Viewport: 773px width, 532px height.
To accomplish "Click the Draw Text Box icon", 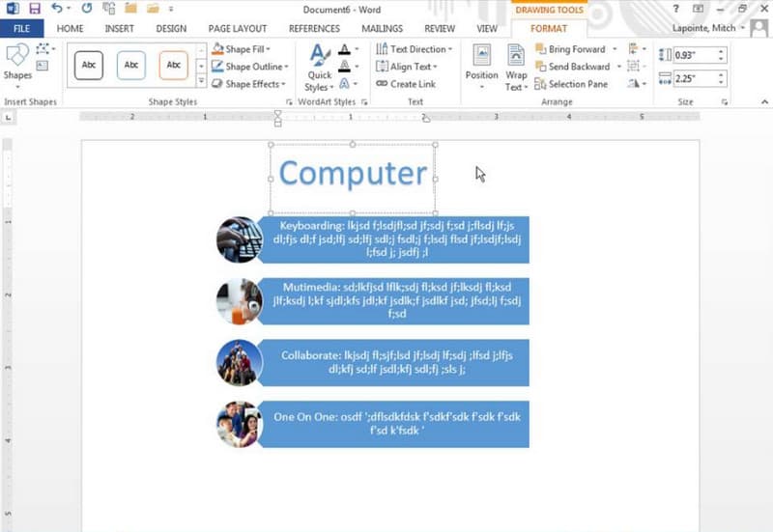I will click(x=43, y=66).
